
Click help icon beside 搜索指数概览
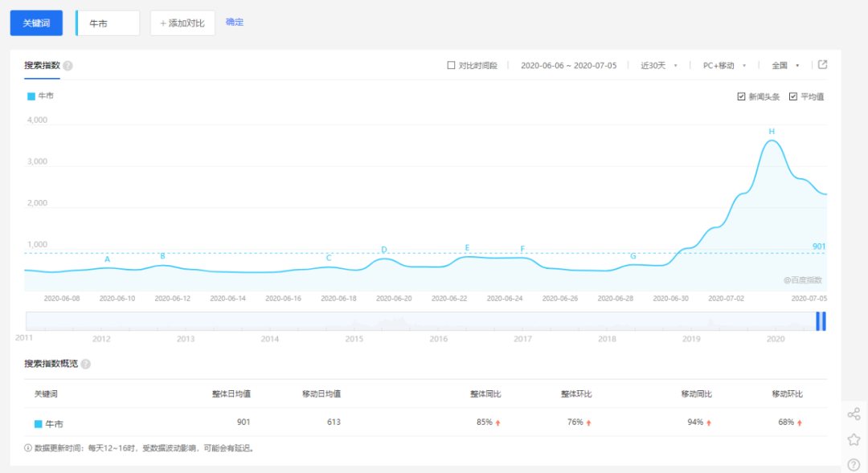[86, 364]
